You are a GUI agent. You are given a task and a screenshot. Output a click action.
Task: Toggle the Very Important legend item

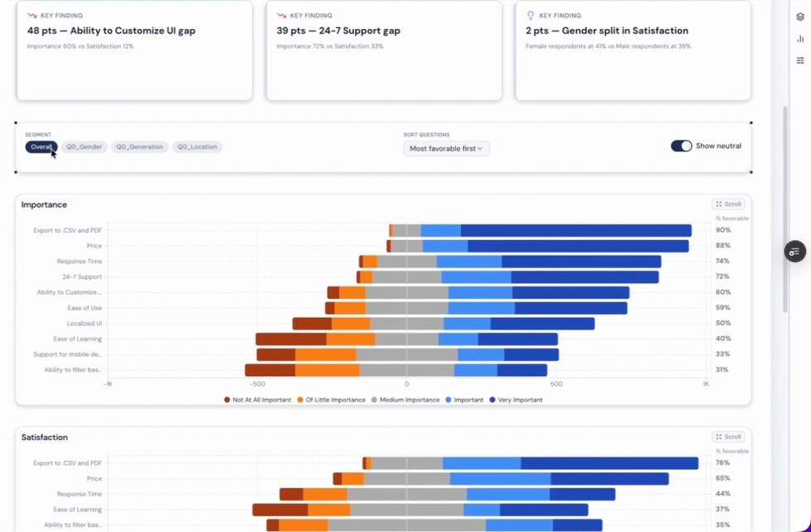(x=516, y=400)
